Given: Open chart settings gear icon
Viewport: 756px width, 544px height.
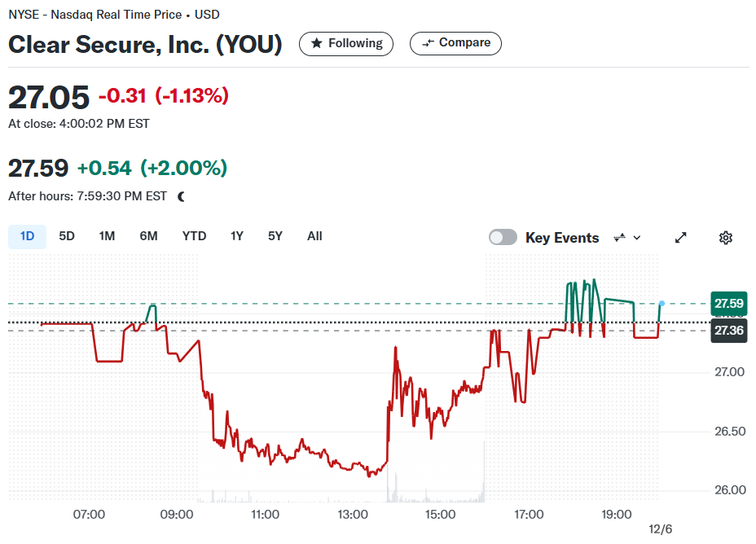Looking at the screenshot, I should [x=726, y=238].
